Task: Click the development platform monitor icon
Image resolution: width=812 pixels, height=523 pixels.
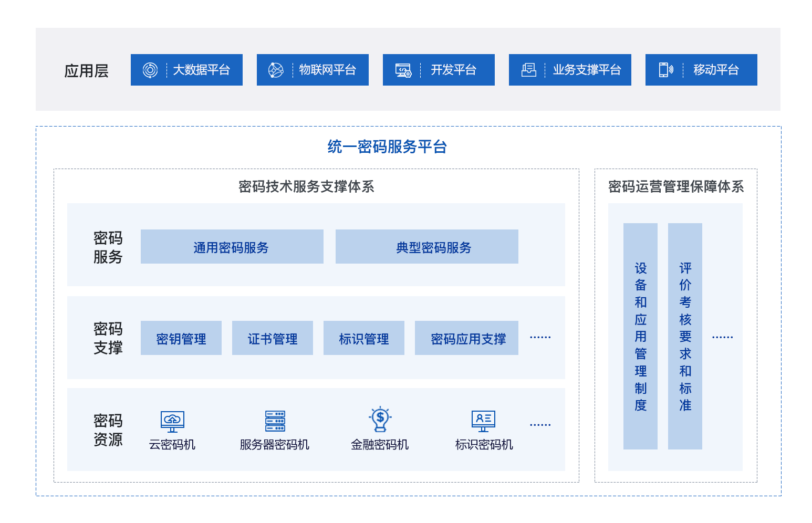Action: coord(403,70)
